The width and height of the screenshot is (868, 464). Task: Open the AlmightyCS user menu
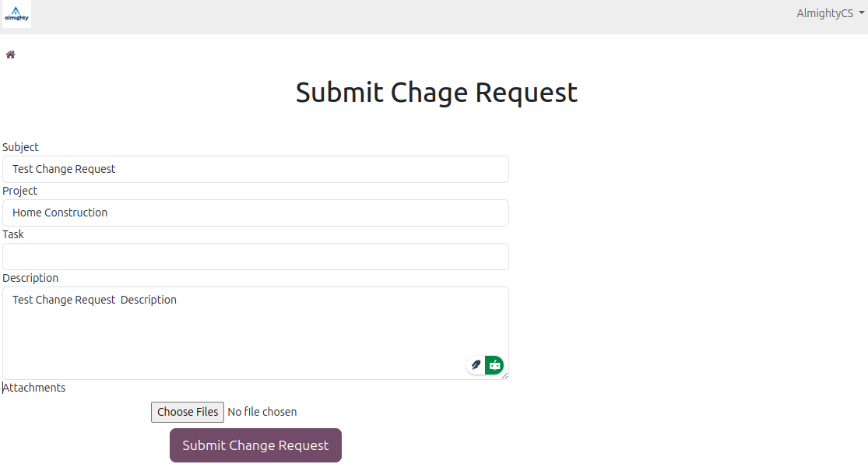[x=825, y=13]
